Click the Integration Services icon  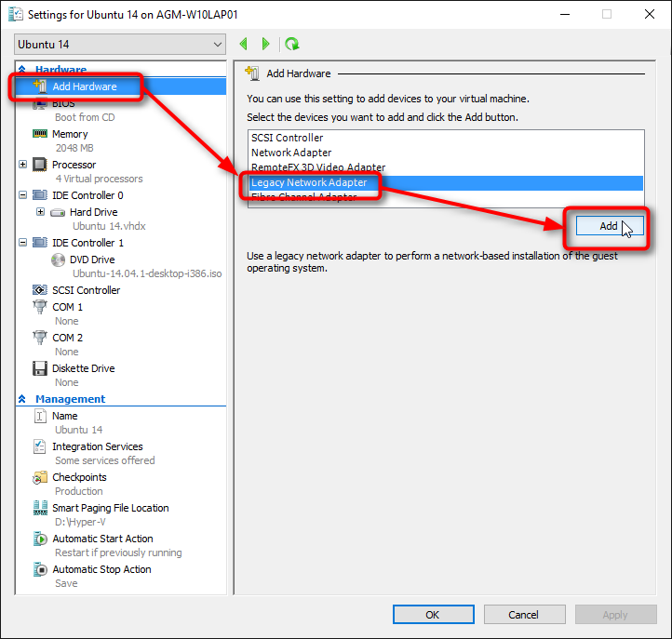[39, 446]
